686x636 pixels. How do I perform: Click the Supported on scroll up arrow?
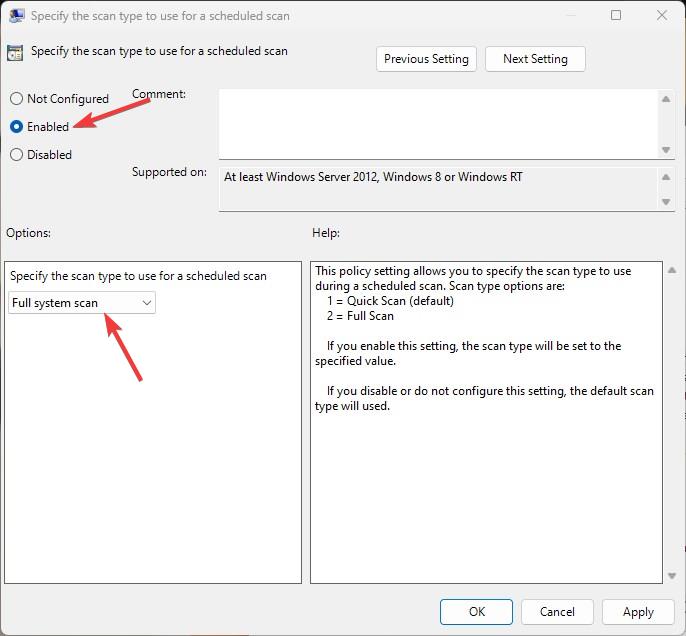pos(666,177)
